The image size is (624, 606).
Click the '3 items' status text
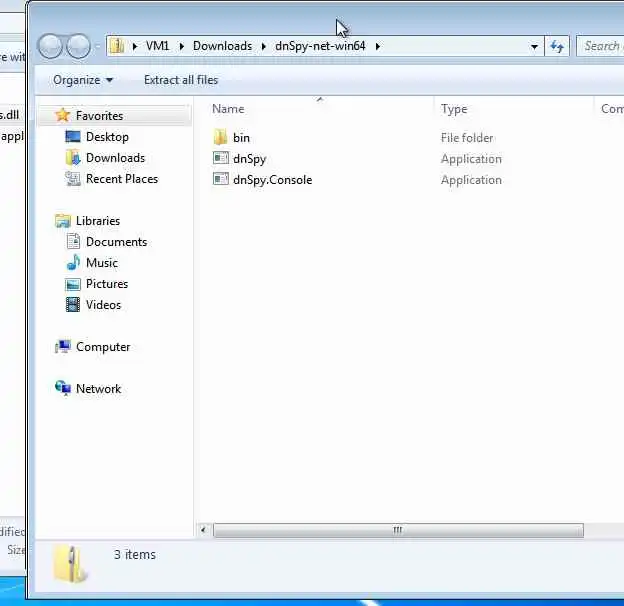135,555
